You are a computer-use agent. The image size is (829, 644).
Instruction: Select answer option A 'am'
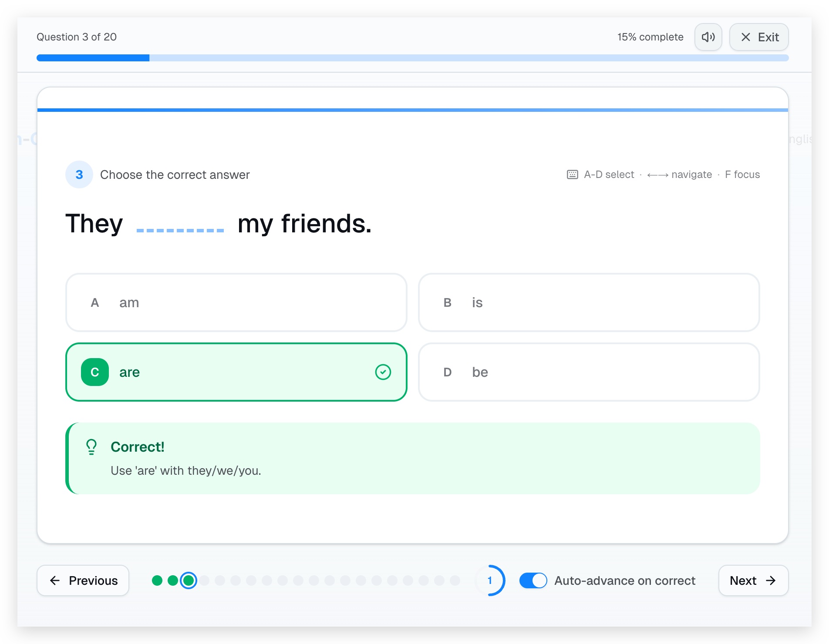pos(236,302)
